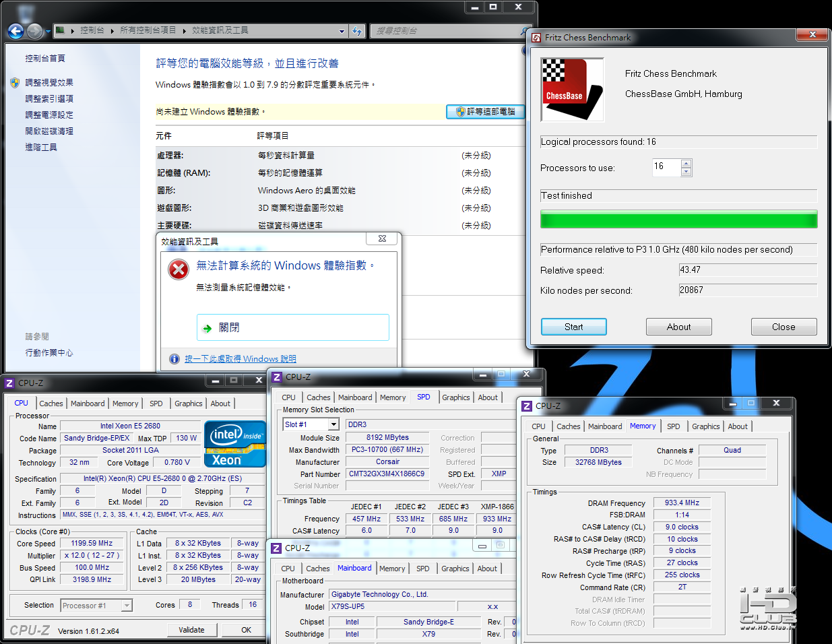Click the memory size 32768 MBytes

pyautogui.click(x=598, y=463)
